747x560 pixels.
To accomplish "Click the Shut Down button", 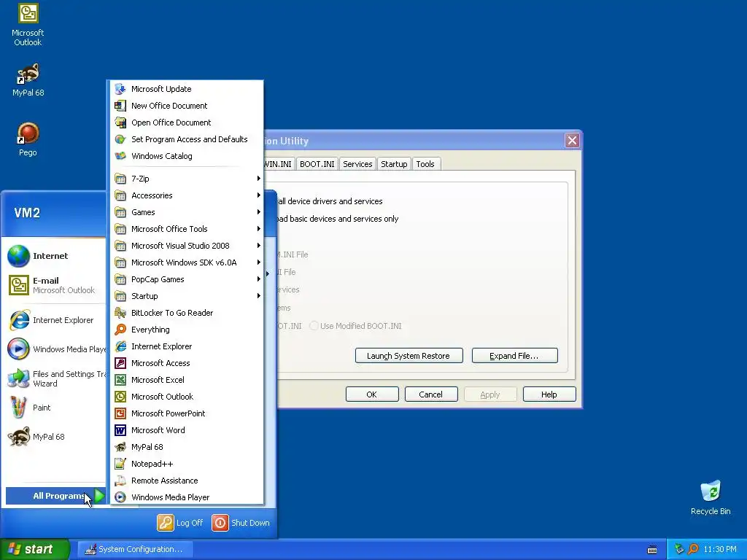I will point(241,523).
